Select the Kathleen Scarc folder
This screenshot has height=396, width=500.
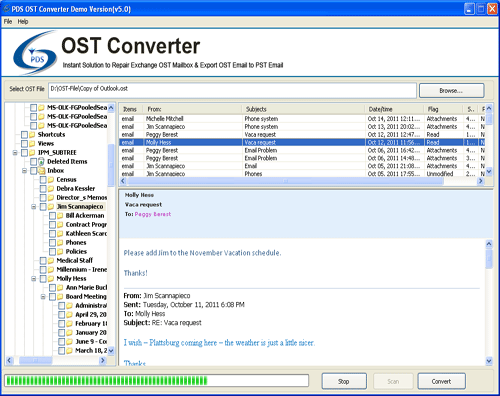[86, 234]
